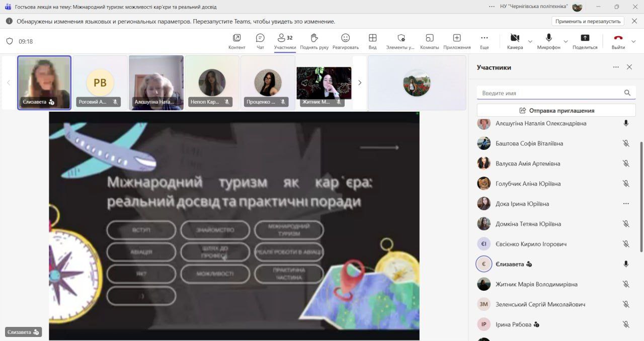This screenshot has width=644, height=341.
Task: Toggle the Микрофон (Microphone) mute
Action: [548, 38]
